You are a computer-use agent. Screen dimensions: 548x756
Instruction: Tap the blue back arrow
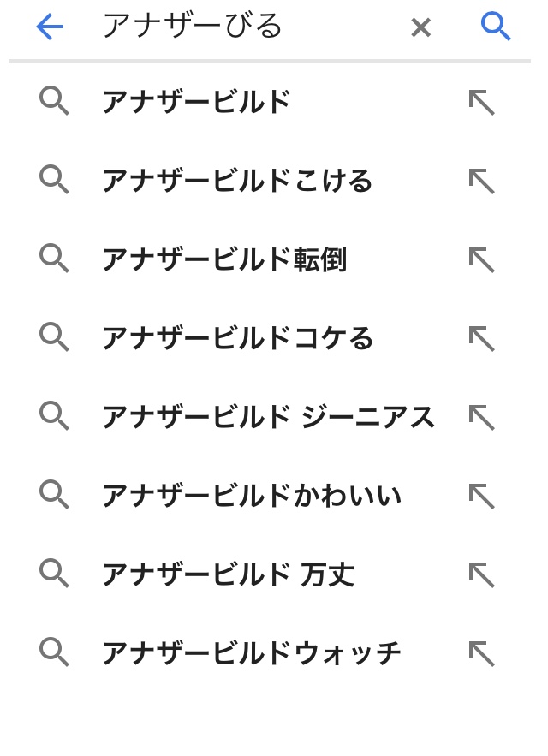tap(50, 27)
